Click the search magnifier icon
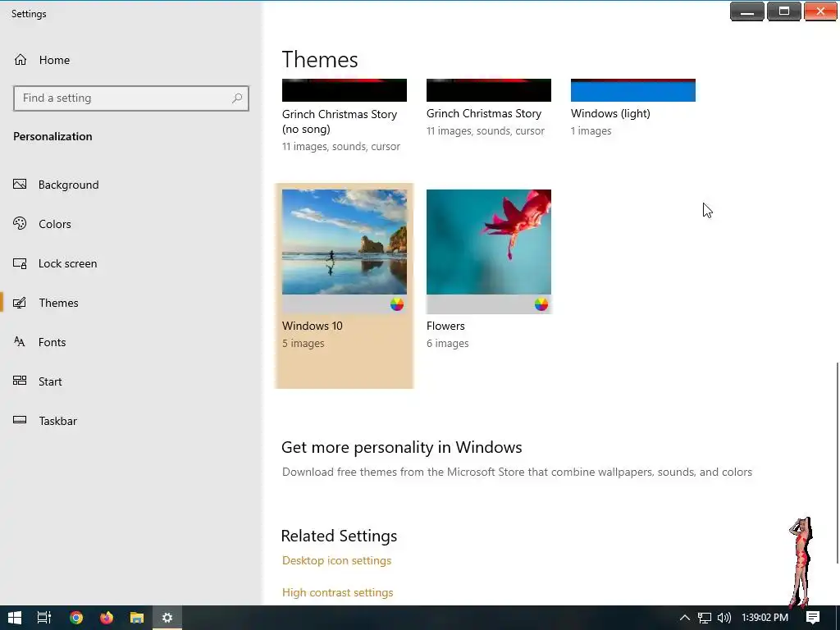Viewport: 840px width, 630px height. point(237,98)
